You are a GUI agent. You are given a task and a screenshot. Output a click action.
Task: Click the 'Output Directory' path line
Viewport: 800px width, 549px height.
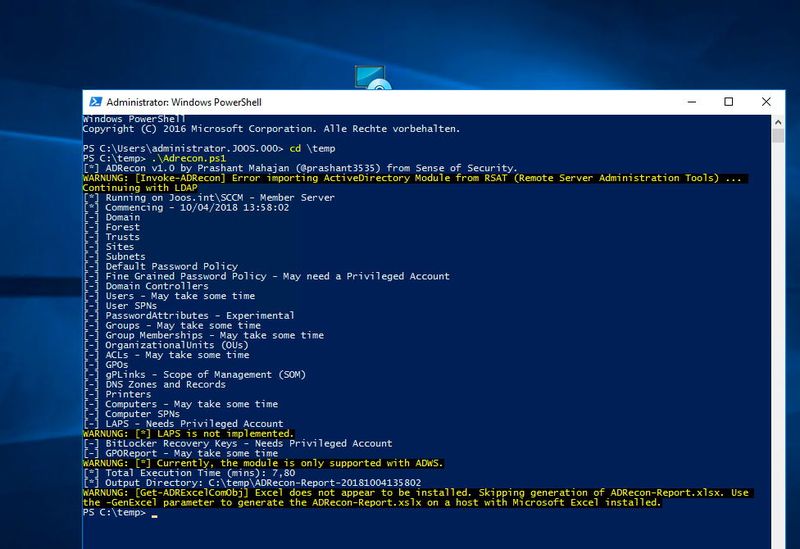coord(252,483)
